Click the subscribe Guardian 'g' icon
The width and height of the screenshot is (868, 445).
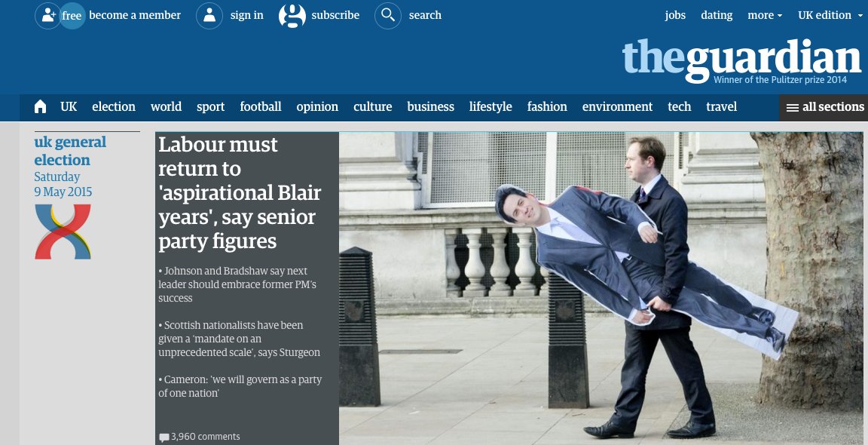coord(292,16)
